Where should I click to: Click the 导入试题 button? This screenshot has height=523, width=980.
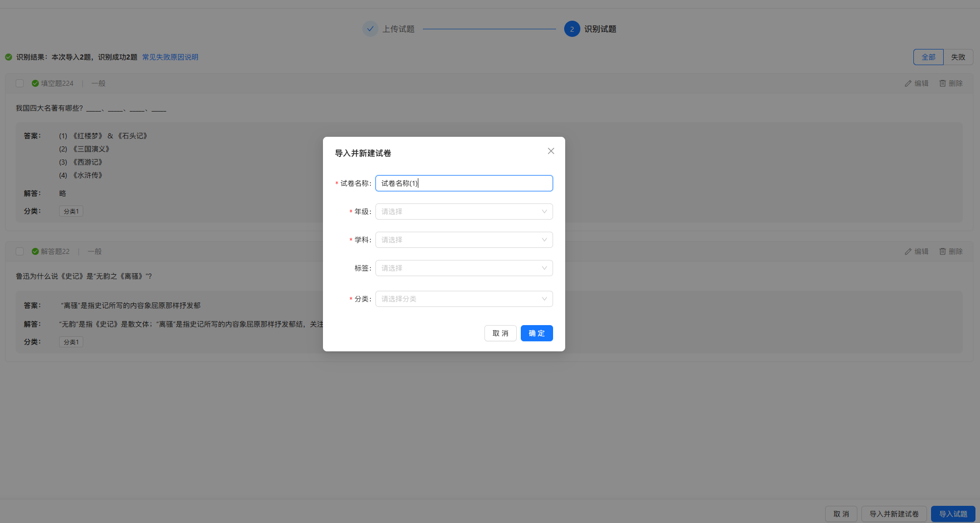coord(953,514)
